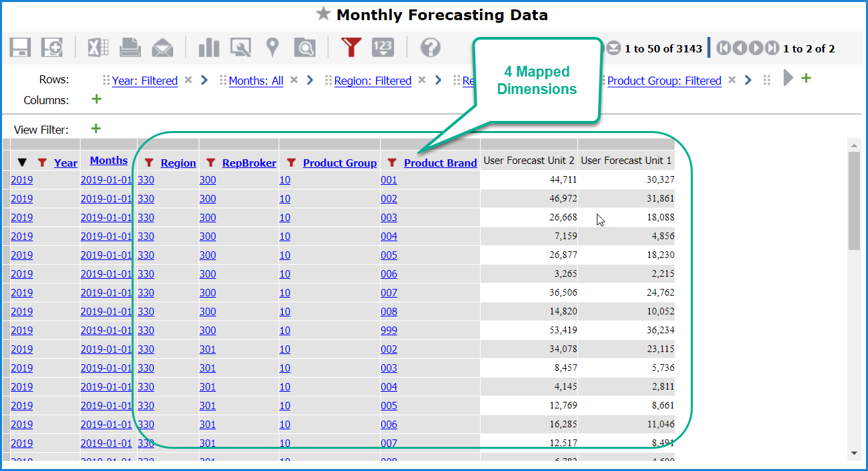Expand the arrow after Year: Filtered
868x471 pixels.
coord(205,80)
